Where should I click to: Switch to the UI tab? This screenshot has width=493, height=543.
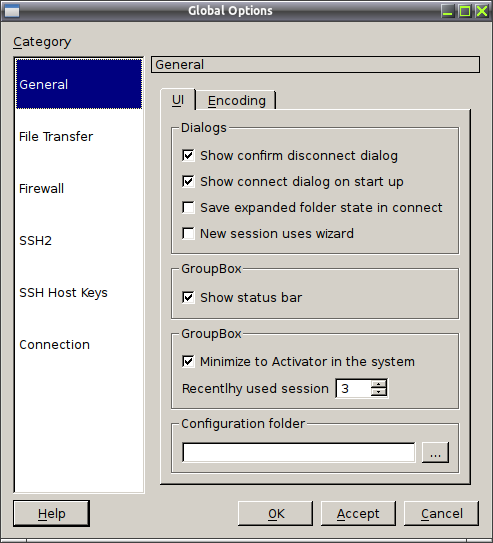point(178,100)
